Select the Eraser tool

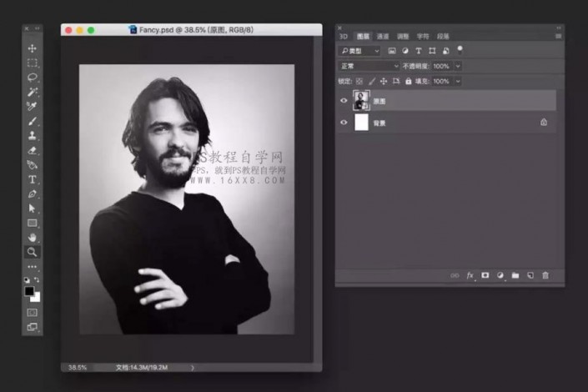pyautogui.click(x=33, y=150)
